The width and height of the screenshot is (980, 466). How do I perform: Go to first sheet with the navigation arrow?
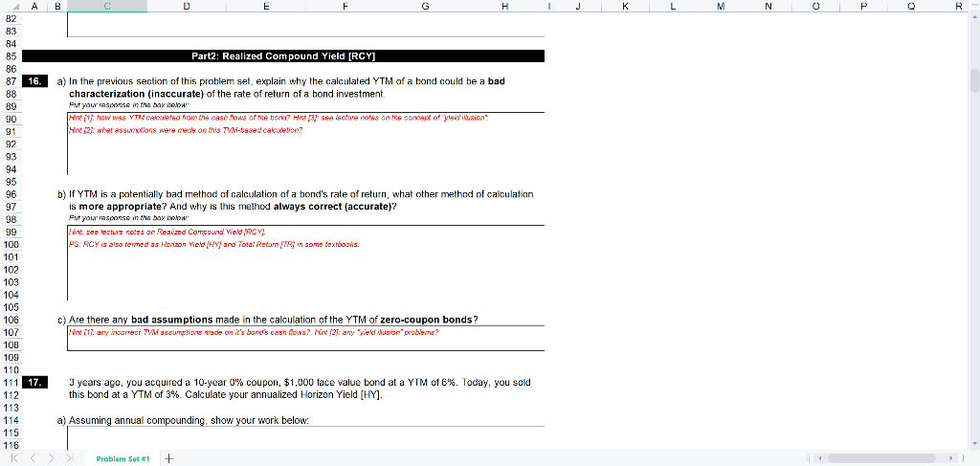click(13, 458)
